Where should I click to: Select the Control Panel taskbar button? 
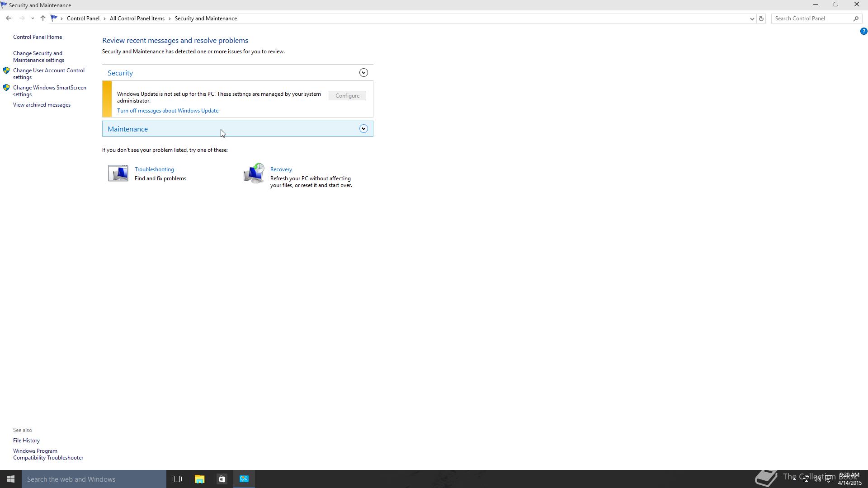coord(244,479)
